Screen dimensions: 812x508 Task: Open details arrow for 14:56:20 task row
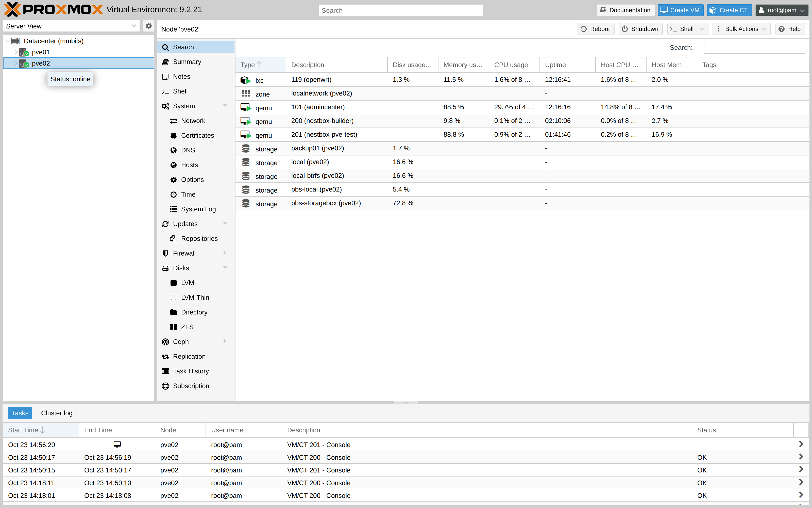(x=801, y=444)
